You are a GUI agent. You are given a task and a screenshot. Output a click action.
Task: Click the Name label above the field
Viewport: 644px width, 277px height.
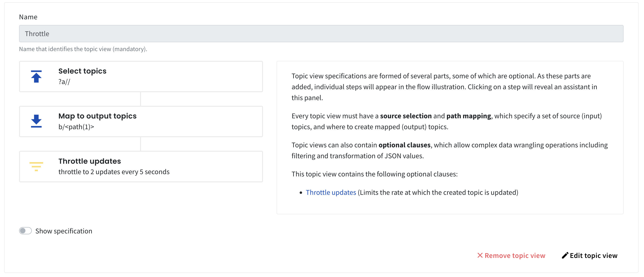coord(28,17)
